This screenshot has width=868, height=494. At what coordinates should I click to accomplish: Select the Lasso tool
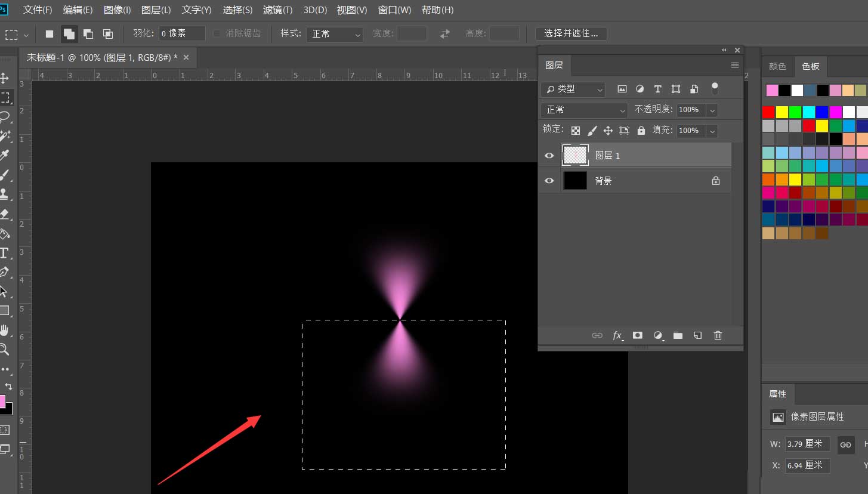5,116
